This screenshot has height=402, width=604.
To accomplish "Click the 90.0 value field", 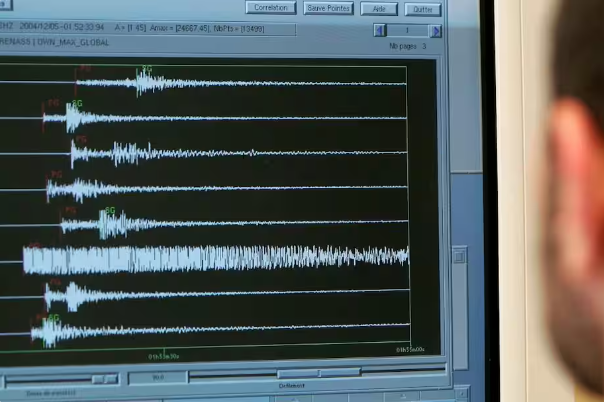I will coord(158,377).
